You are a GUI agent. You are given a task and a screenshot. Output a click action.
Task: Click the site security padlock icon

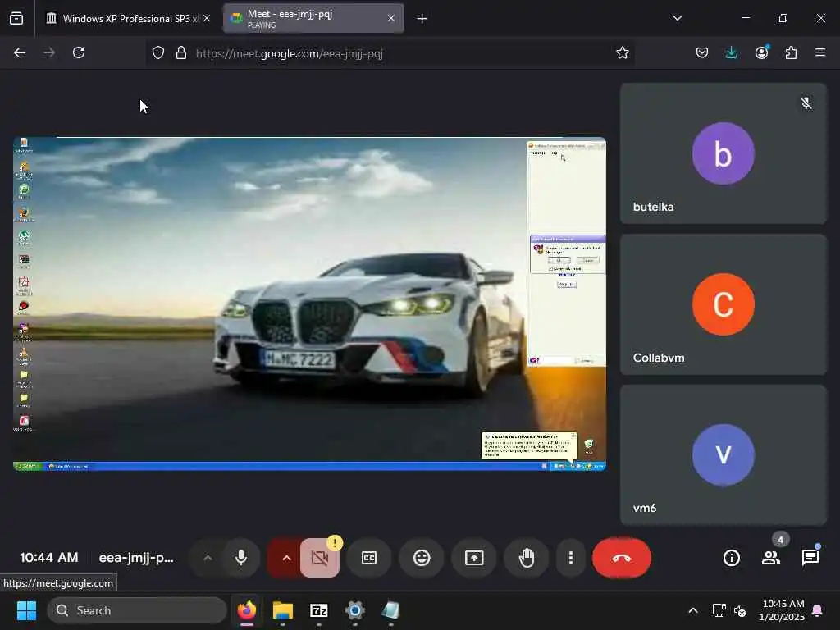(181, 52)
